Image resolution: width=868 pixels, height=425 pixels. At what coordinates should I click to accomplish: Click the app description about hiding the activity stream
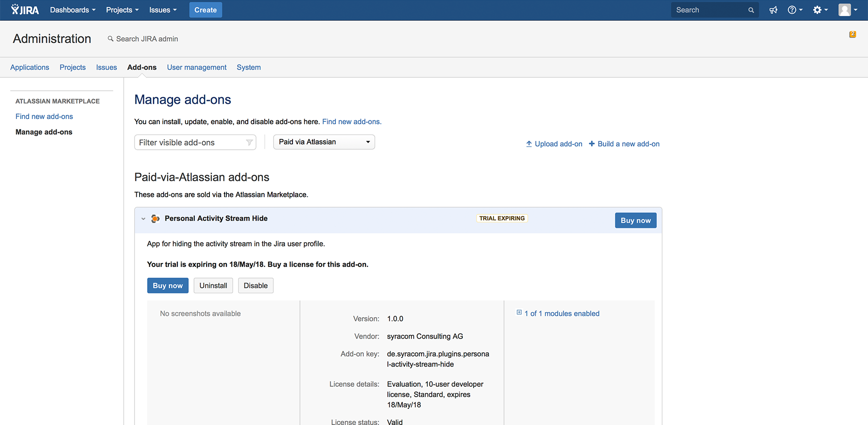[236, 244]
